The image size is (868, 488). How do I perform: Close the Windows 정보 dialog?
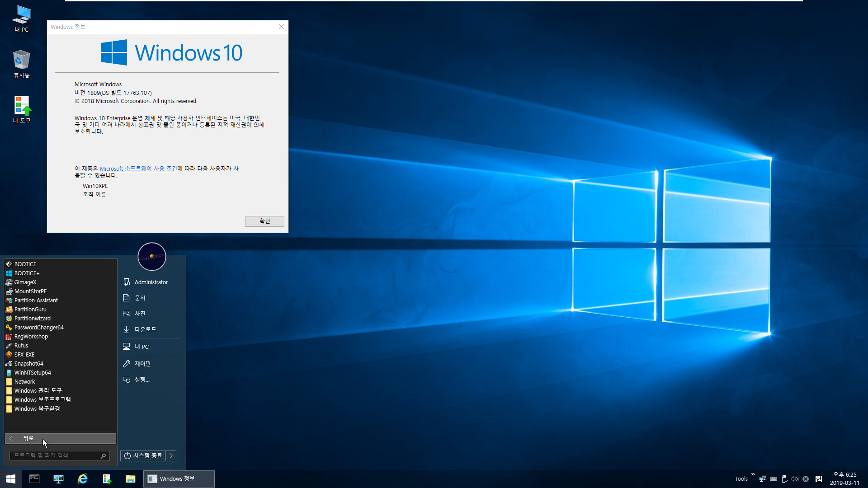tap(282, 27)
